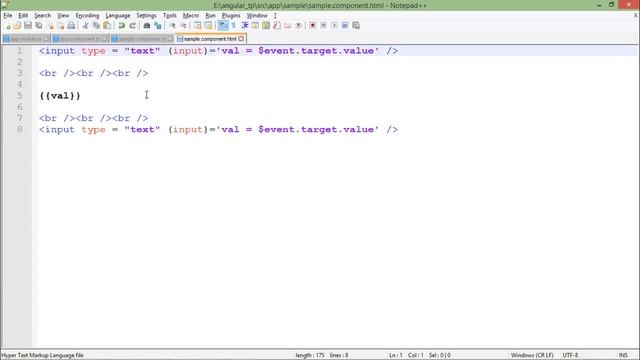Click the Save All toolbar icon
Screen dimensions: 640x360
tap(39, 26)
